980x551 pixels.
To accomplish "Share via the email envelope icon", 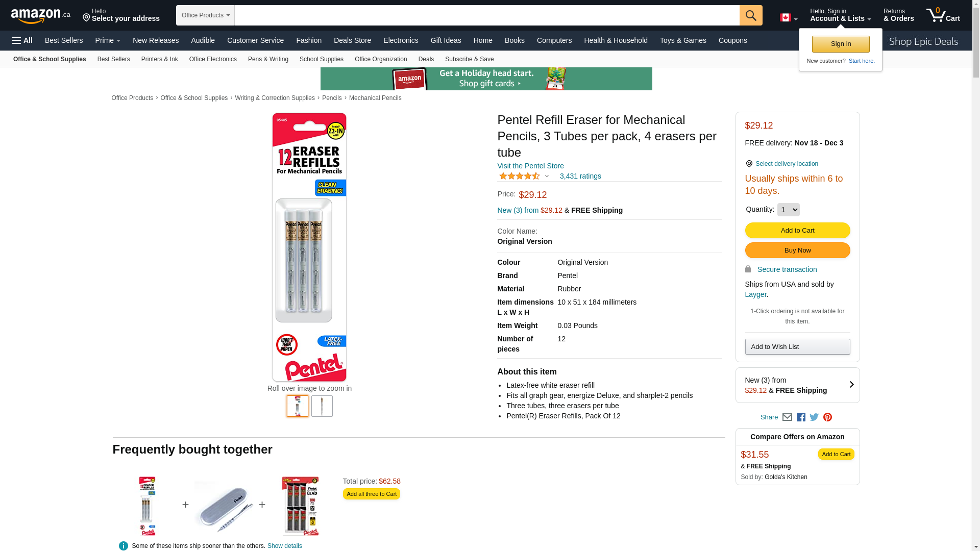I will click(787, 417).
